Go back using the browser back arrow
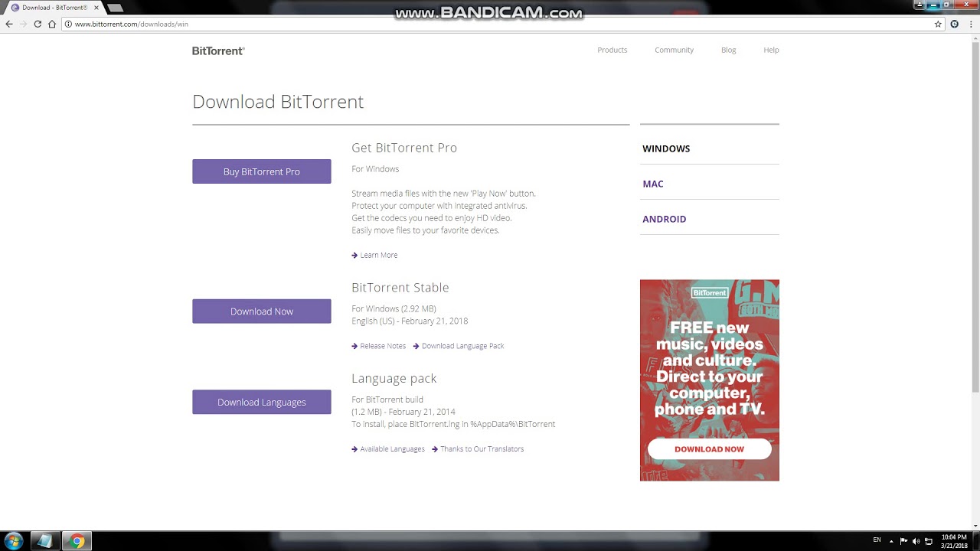Viewport: 980px width, 551px height. 9,24
